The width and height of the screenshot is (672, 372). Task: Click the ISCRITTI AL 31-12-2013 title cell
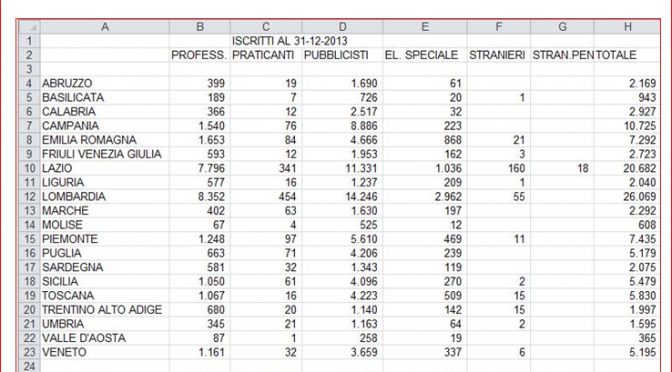pyautogui.click(x=290, y=41)
